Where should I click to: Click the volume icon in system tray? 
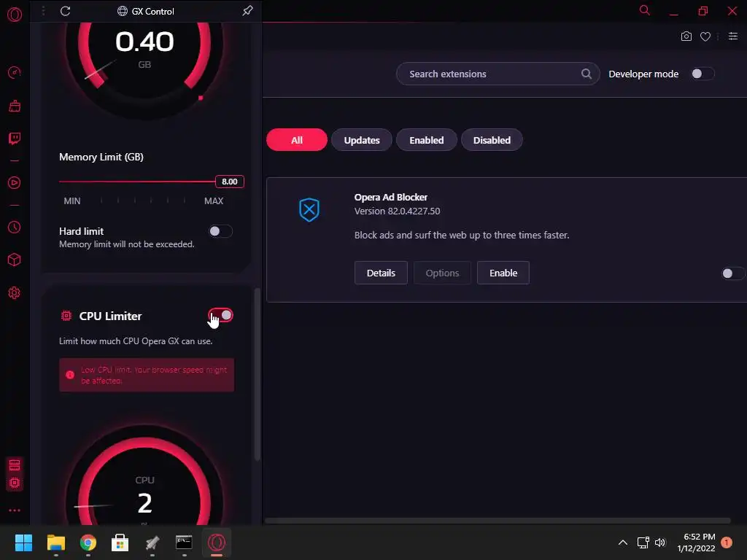click(659, 542)
